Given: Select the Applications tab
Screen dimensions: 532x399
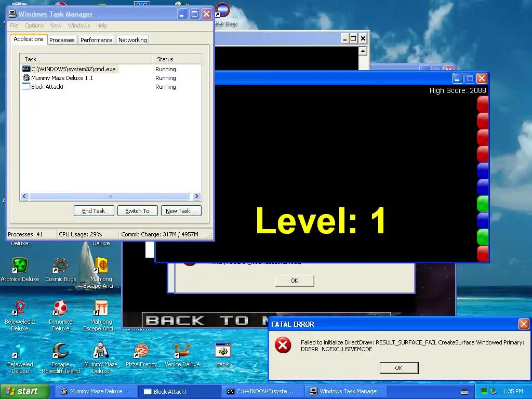Looking at the screenshot, I should click(29, 39).
